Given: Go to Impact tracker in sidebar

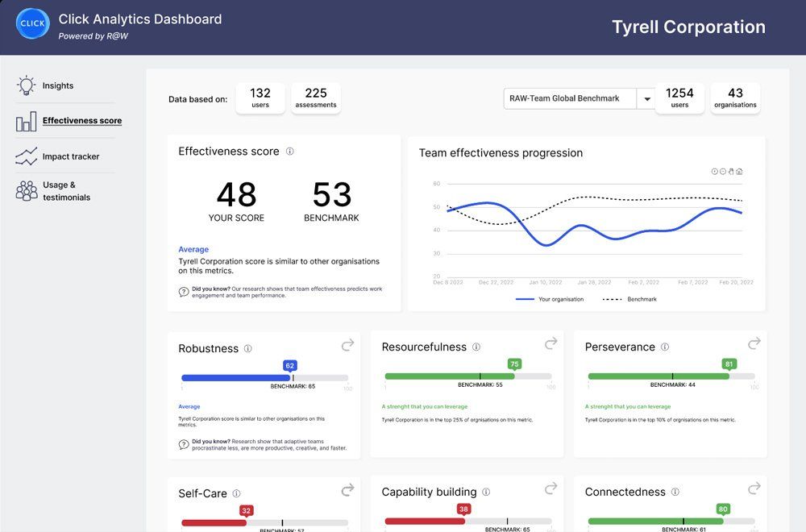Looking at the screenshot, I should (70, 156).
